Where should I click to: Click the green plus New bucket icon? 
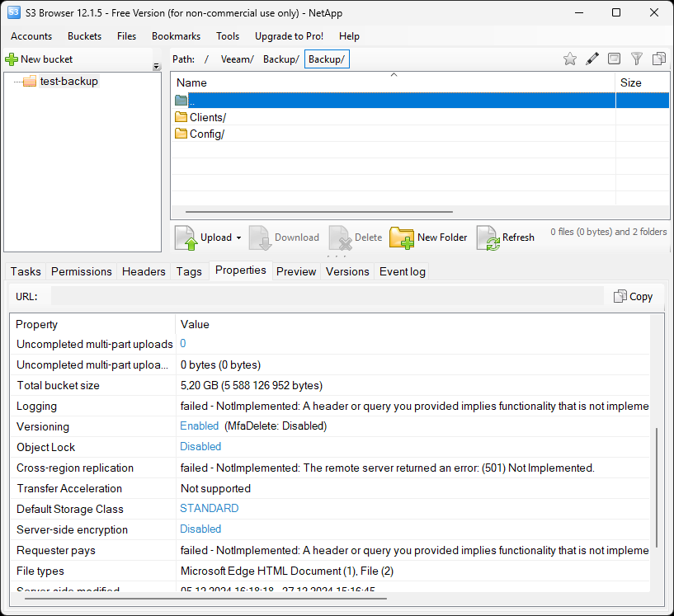coord(12,59)
